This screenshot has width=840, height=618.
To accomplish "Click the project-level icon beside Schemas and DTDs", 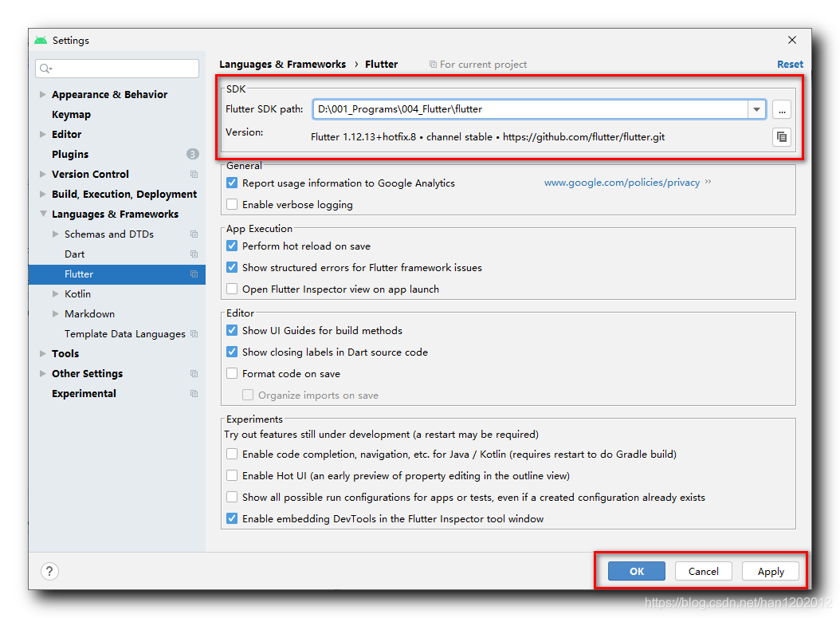I will click(194, 234).
